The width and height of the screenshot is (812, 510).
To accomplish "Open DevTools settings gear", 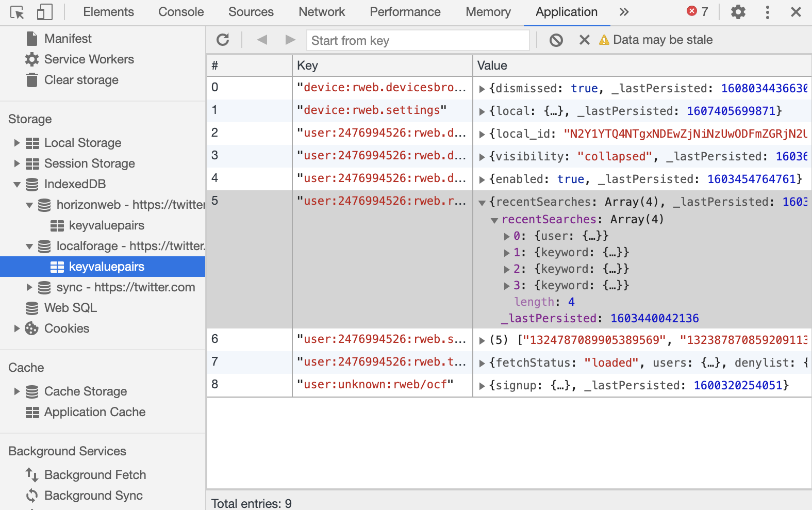I will click(x=738, y=12).
